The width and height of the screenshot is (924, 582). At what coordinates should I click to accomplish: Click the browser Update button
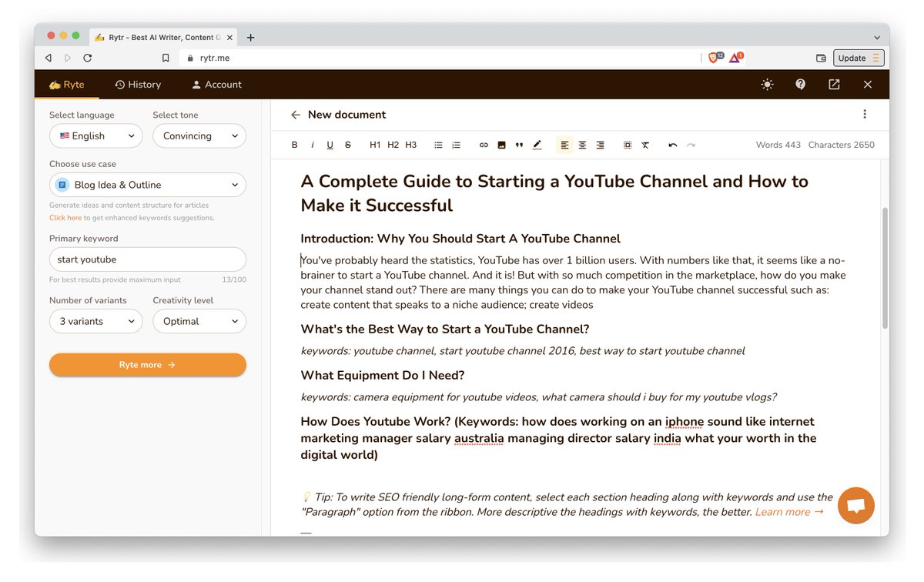[859, 58]
